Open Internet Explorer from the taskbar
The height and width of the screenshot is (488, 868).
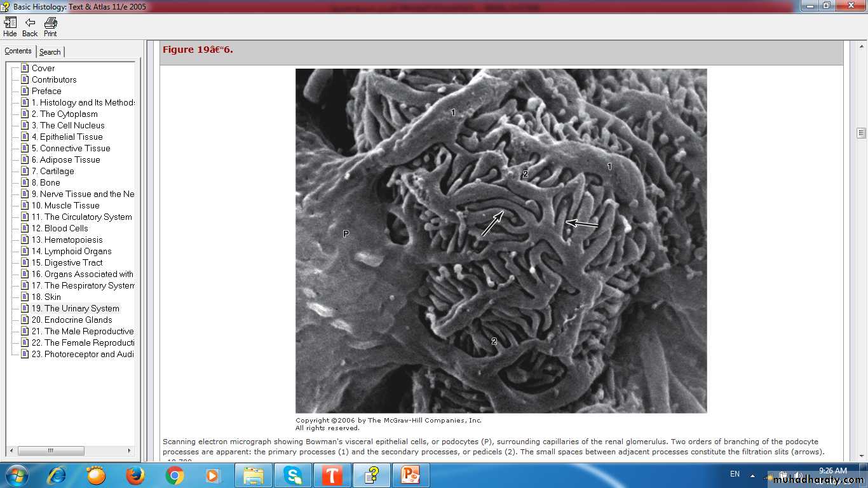57,475
